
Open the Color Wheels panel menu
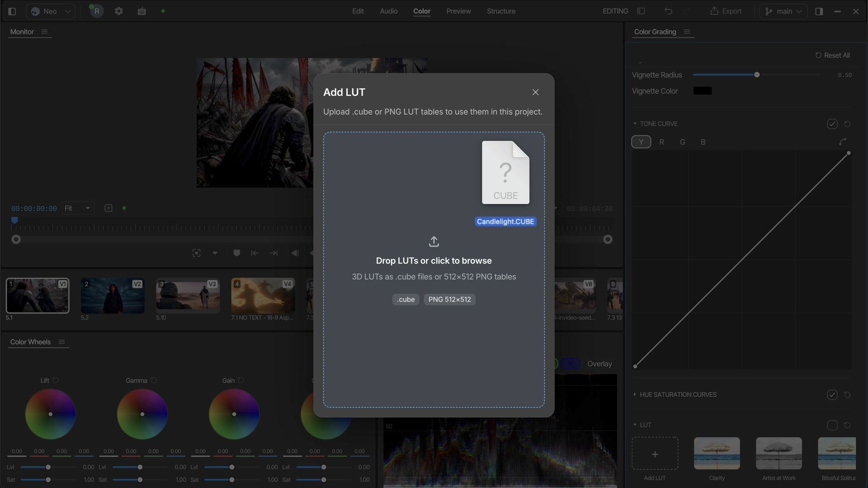click(x=62, y=342)
